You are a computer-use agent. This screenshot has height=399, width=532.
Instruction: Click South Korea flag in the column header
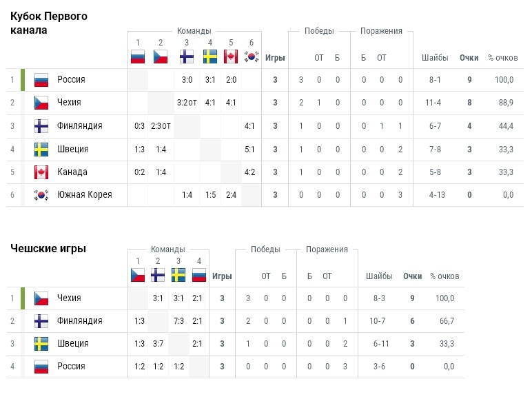(x=251, y=57)
